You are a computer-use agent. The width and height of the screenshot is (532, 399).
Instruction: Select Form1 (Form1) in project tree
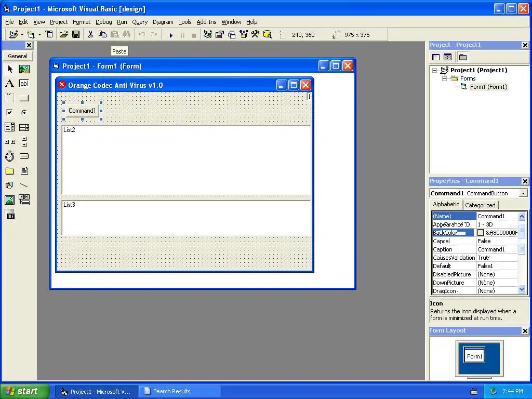pos(488,87)
